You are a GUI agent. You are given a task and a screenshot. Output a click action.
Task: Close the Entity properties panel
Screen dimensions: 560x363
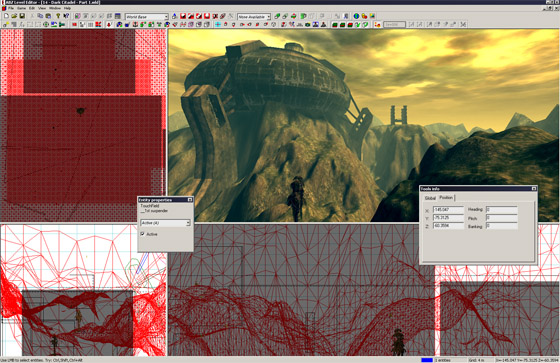[x=190, y=200]
